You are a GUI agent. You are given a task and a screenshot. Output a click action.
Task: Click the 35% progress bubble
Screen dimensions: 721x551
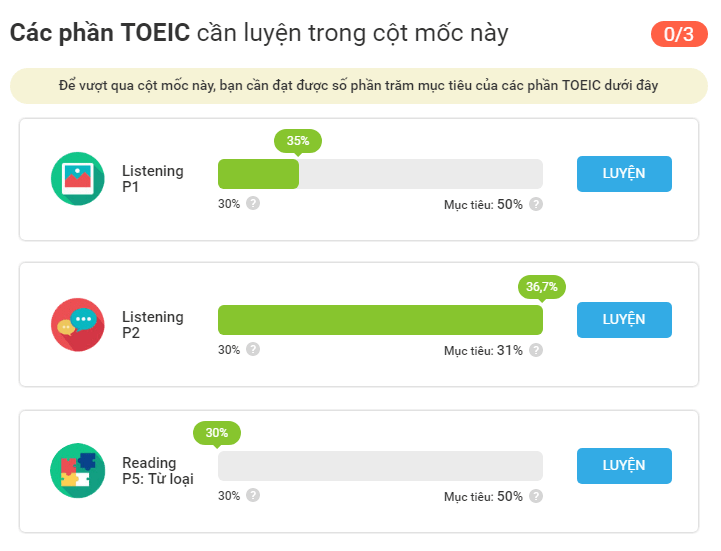[x=298, y=141]
